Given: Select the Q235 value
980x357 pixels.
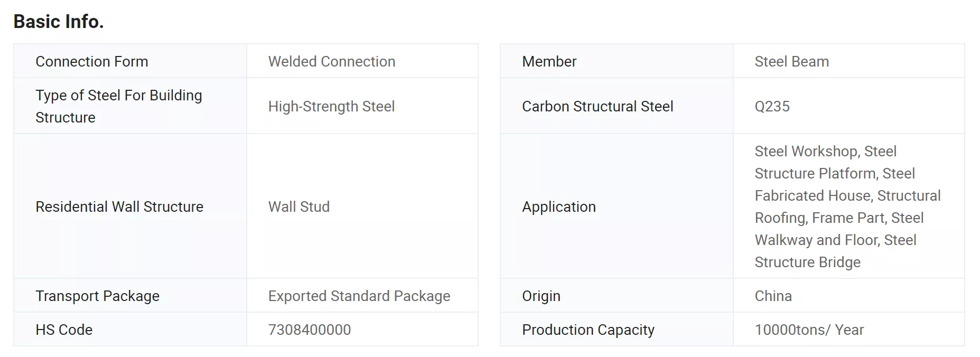Looking at the screenshot, I should pos(772,106).
